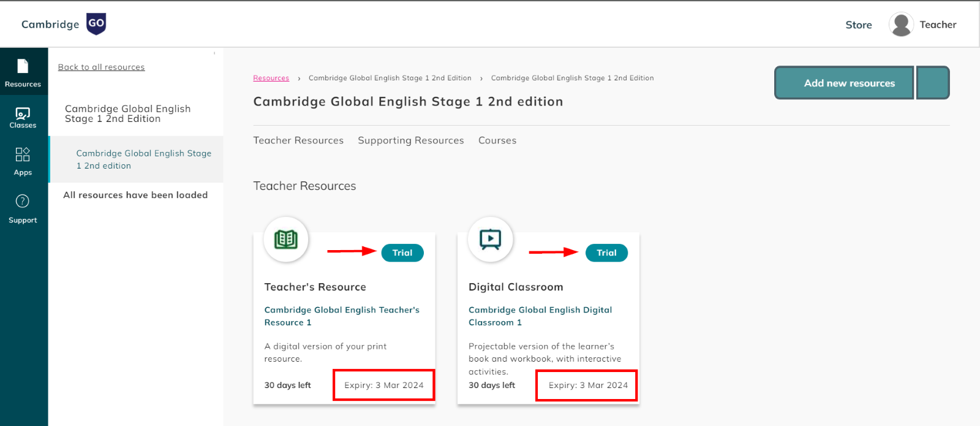Screen dimensions: 980x426
Task: Click the Teacher Resources section heading
Action: (304, 186)
